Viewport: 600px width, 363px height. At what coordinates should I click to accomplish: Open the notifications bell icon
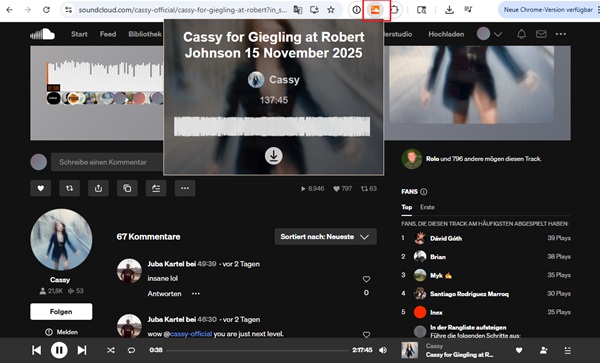(521, 34)
